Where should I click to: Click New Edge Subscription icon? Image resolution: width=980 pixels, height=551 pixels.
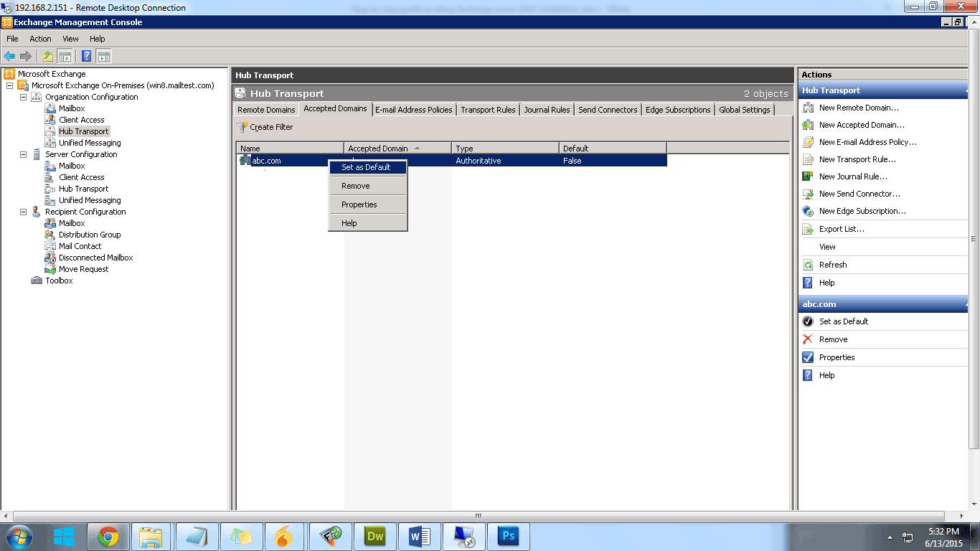click(807, 211)
